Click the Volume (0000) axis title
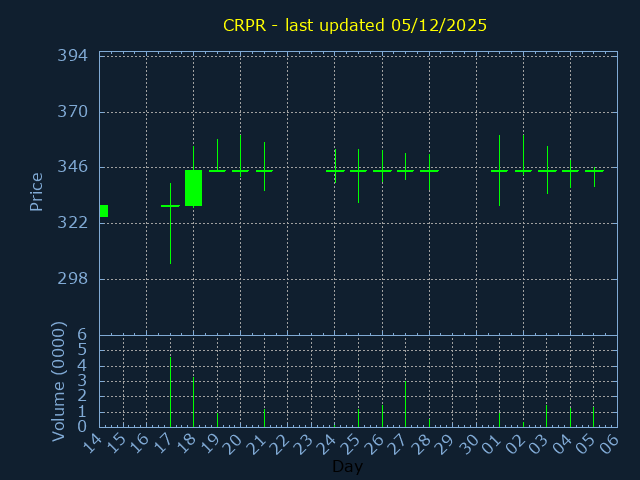The width and height of the screenshot is (640, 480). tap(59, 382)
